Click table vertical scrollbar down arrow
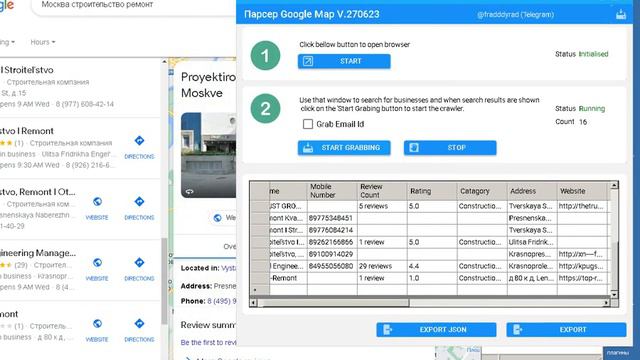640x360 pixels. pyautogui.click(x=614, y=294)
